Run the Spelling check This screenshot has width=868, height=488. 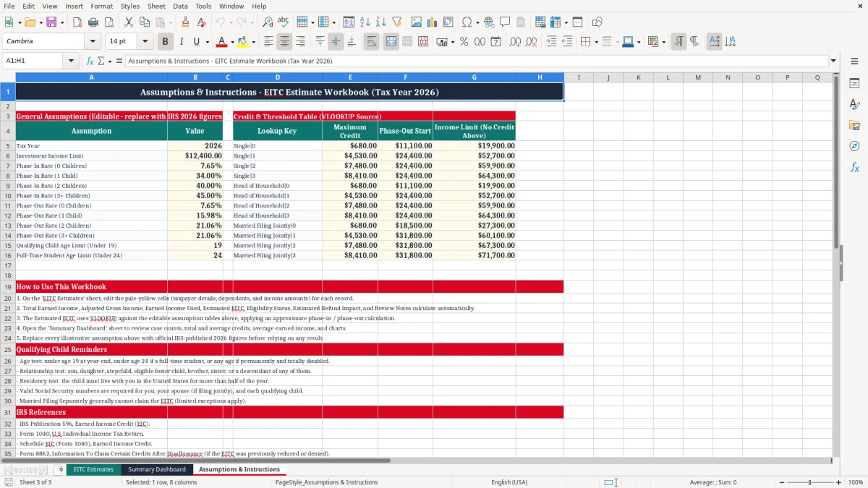tap(283, 22)
